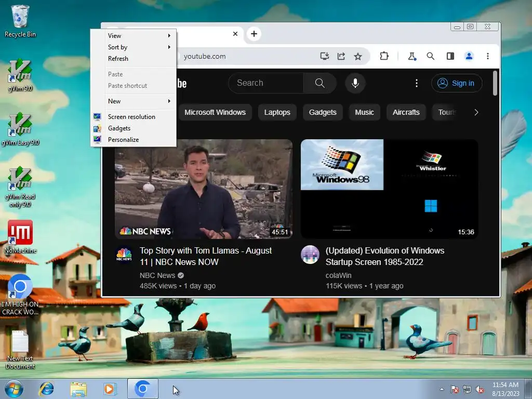This screenshot has width=532, height=399.
Task: Choose Personalize from the context menu
Action: click(134, 140)
